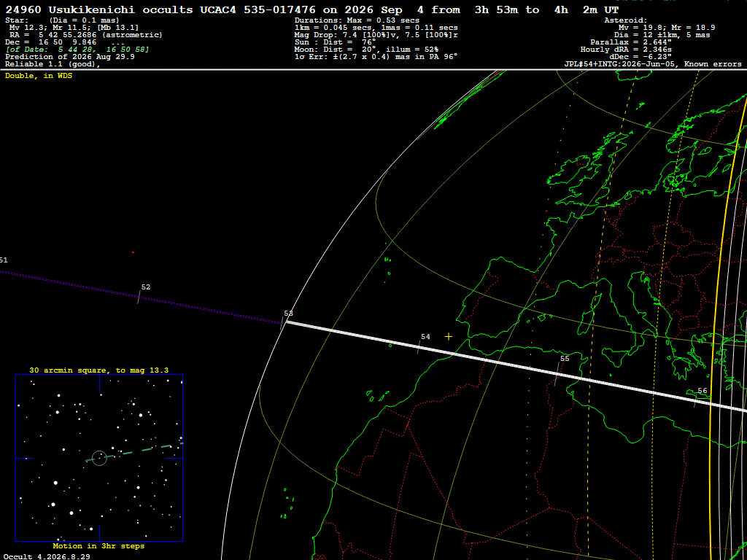
Task: Click the yellow plus crosshair marker
Action: coord(449,337)
